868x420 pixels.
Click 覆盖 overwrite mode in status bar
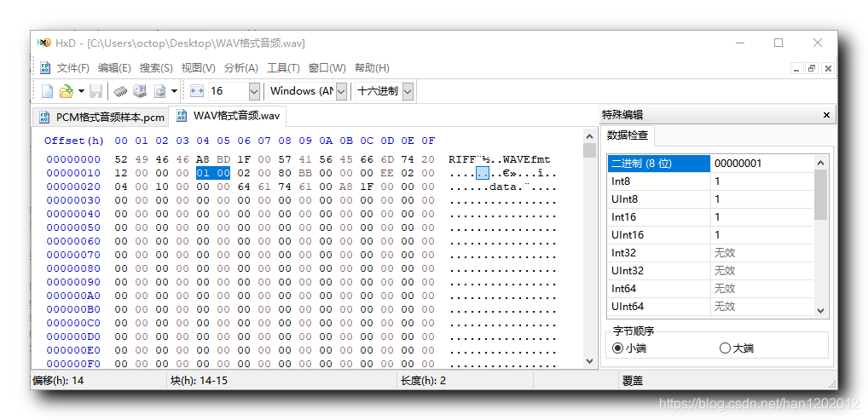(x=633, y=381)
